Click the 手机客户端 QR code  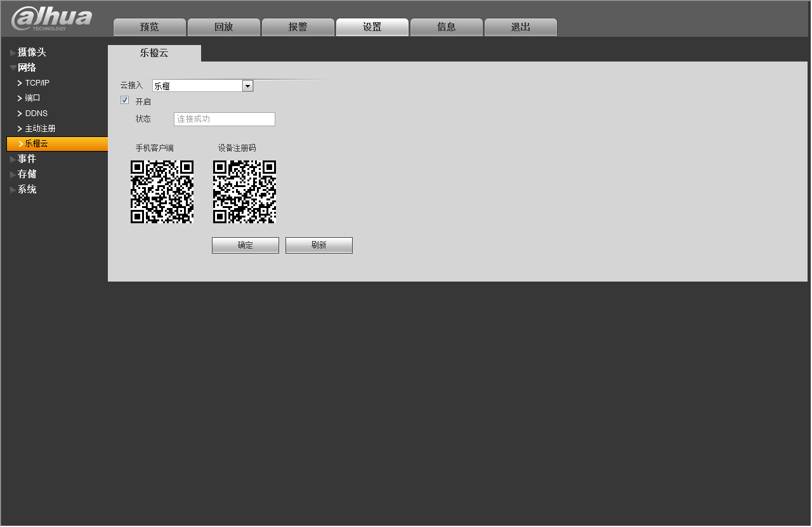click(x=162, y=192)
